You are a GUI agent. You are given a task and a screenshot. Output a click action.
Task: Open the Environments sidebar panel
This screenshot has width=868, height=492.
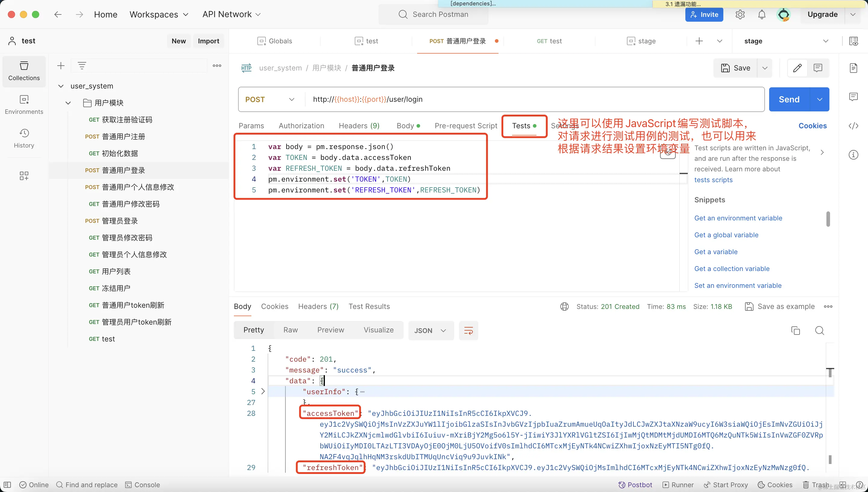pos(24,105)
